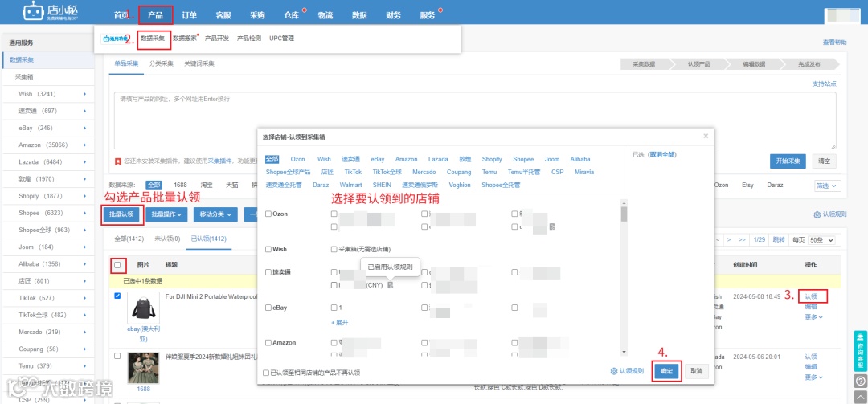The width and height of the screenshot is (868, 404).
Task: Click the 清空 button
Action: (x=825, y=161)
